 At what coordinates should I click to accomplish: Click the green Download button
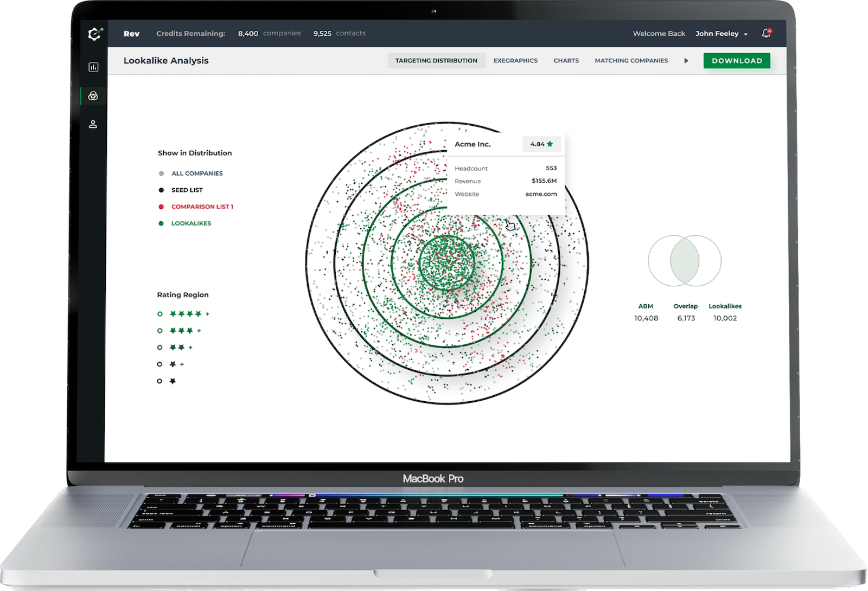pos(737,61)
